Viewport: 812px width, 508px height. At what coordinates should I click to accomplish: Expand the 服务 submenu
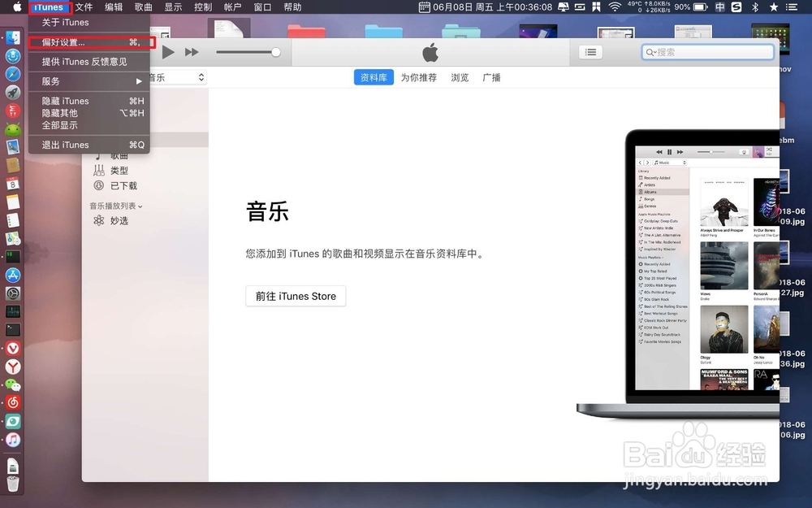[89, 81]
